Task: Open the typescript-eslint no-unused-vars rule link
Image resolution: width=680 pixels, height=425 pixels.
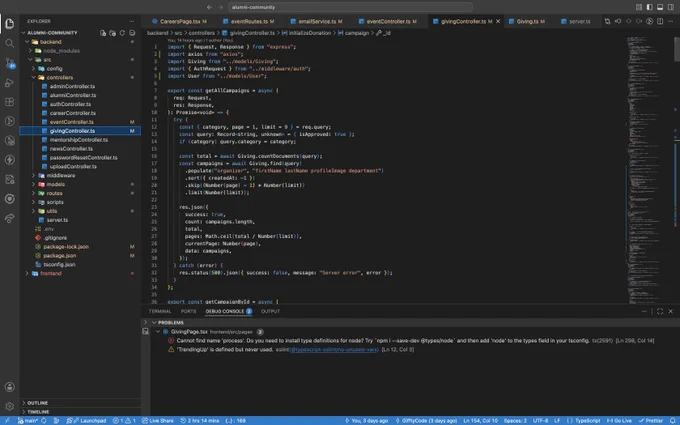Action: (334, 350)
